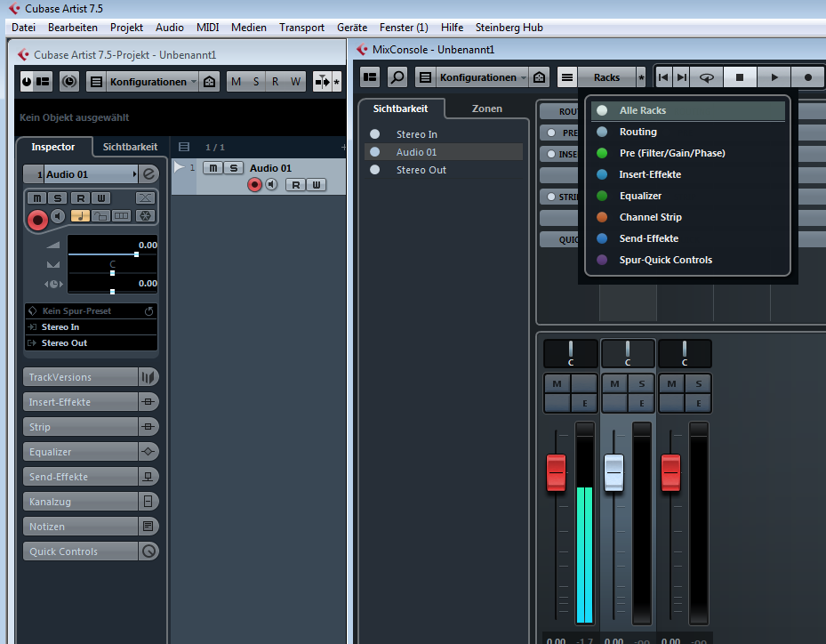The width and height of the screenshot is (826, 644).
Task: Solo Audio 01 in the track list
Action: 233,168
